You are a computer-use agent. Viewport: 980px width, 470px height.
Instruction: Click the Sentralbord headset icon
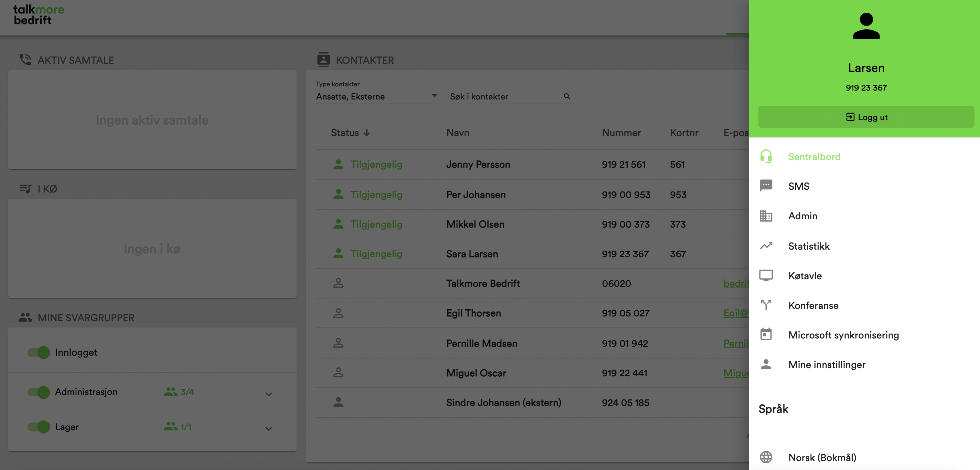click(x=766, y=156)
